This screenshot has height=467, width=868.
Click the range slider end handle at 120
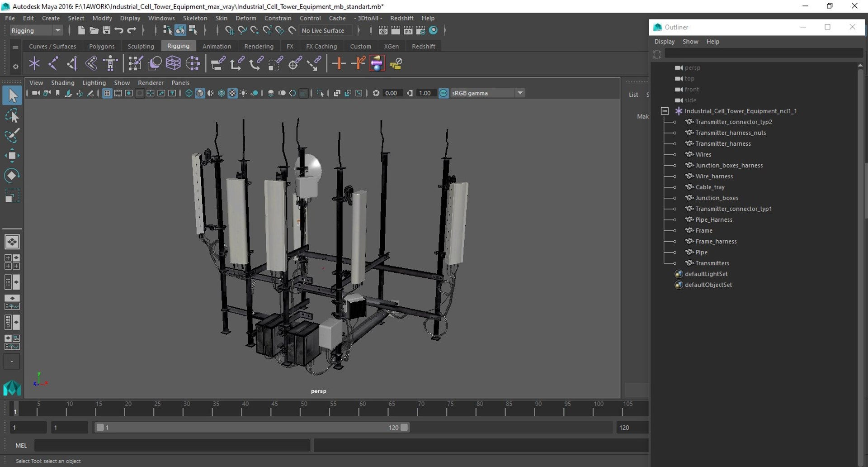(x=404, y=427)
